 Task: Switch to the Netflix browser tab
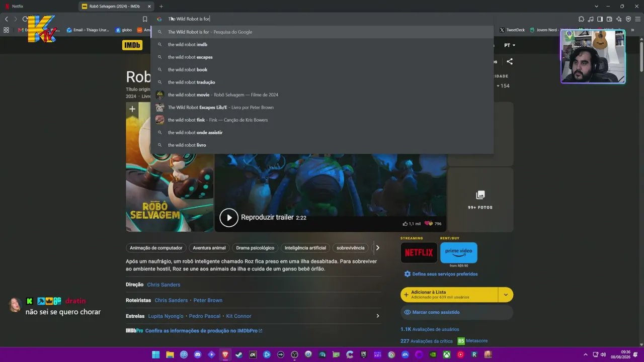pyautogui.click(x=39, y=7)
